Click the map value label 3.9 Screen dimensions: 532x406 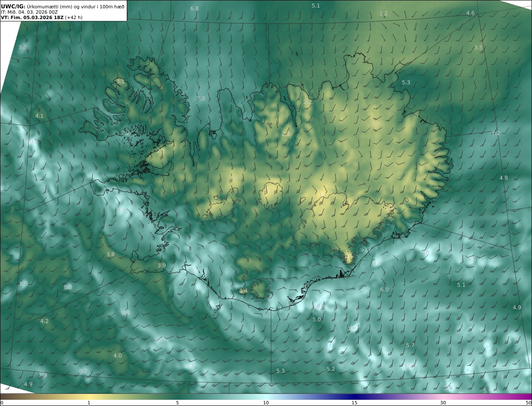pos(162,266)
